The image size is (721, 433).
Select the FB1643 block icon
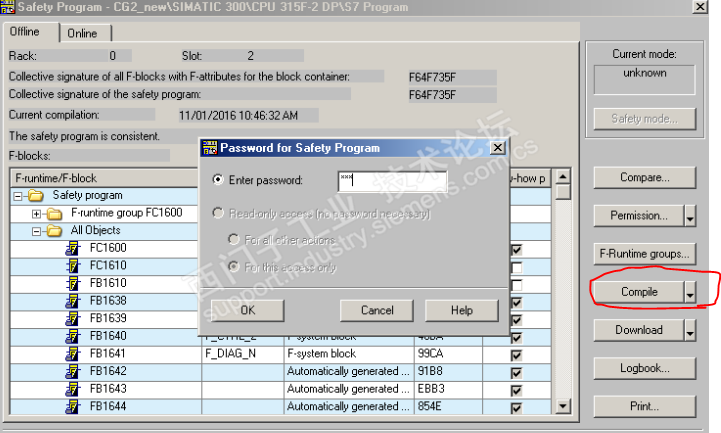[x=73, y=389]
